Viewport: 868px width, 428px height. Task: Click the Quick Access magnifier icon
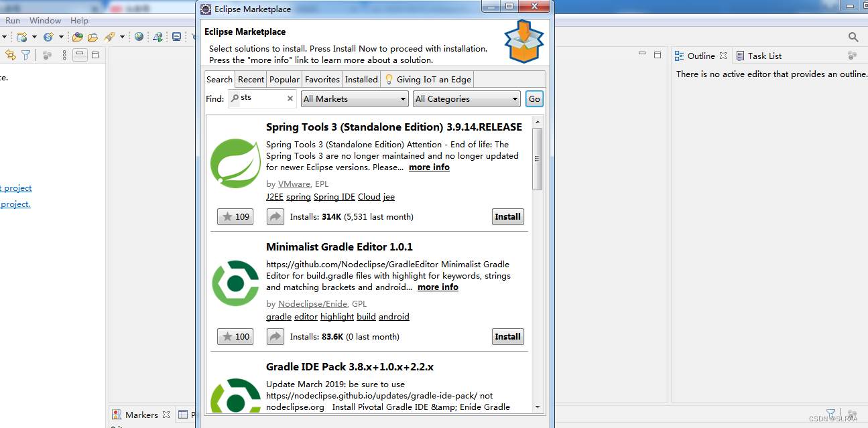click(x=853, y=37)
